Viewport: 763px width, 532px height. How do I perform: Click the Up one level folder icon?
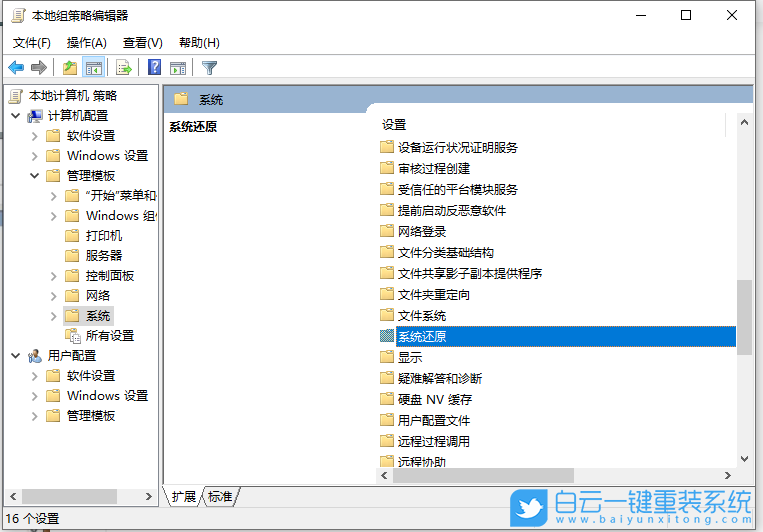(70, 67)
